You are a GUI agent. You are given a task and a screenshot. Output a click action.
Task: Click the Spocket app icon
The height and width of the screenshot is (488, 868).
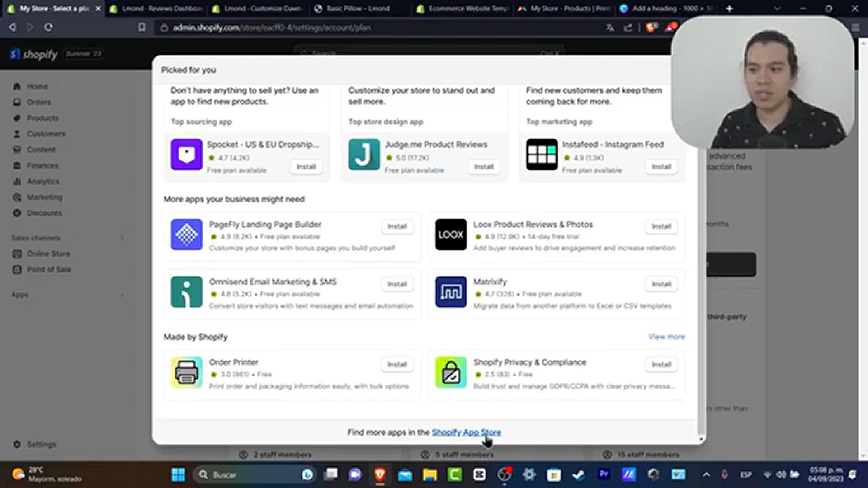186,155
